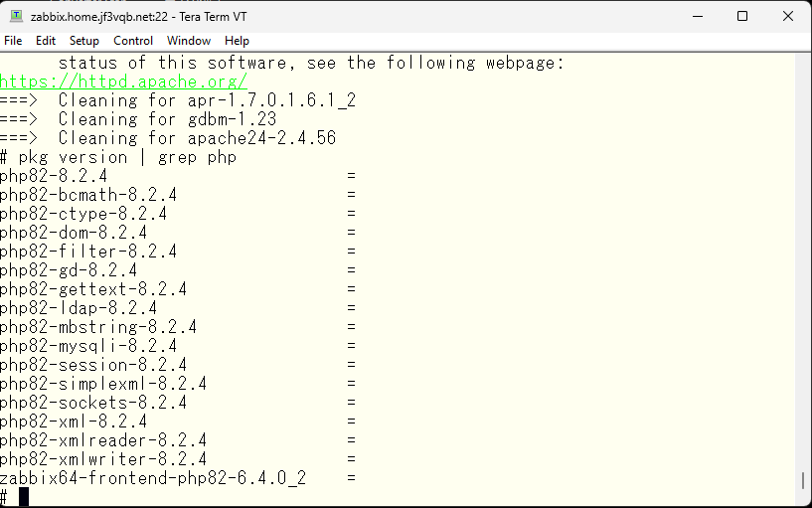This screenshot has height=508, width=812.
Task: Follow the https://httpd.apache.org/ link
Action: (123, 82)
